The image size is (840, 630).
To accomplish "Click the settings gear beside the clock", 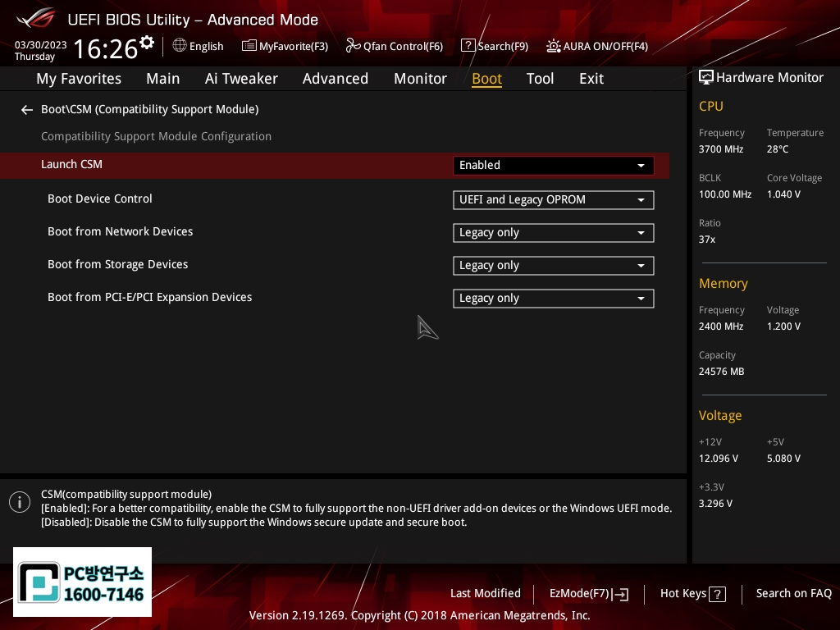I will tap(147, 42).
